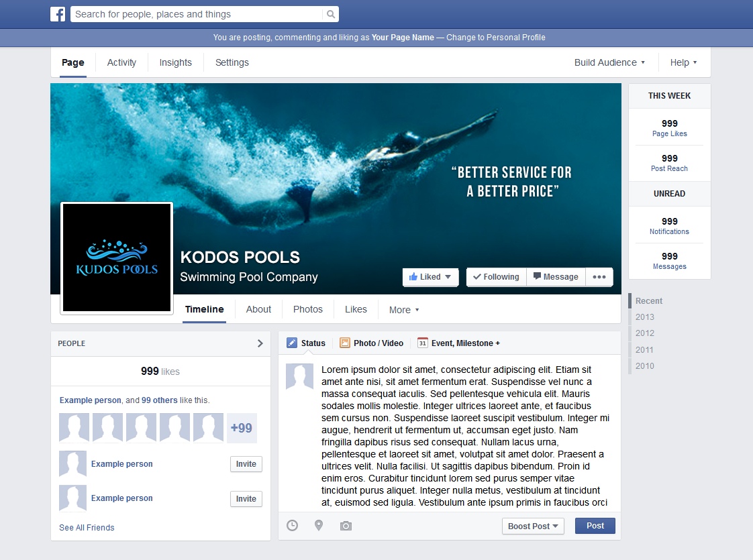The height and width of the screenshot is (560, 753).
Task: Jump to 2012 in the Recent timeline
Action: [644, 333]
